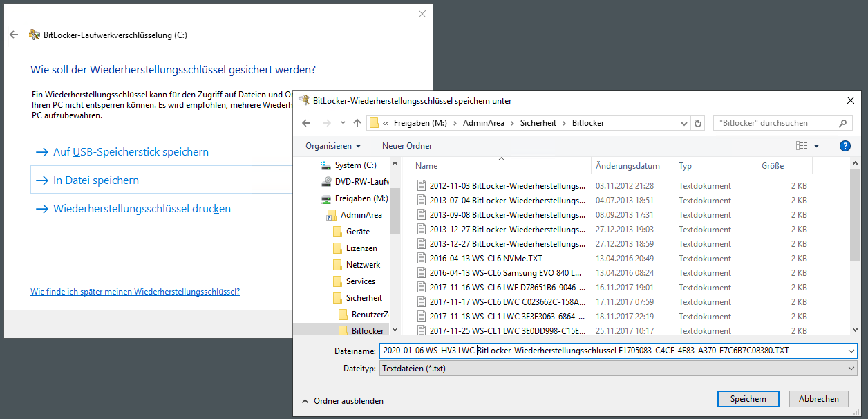Viewport: 868px width, 419px height.
Task: Navigate back in the save dialog
Action: click(307, 123)
